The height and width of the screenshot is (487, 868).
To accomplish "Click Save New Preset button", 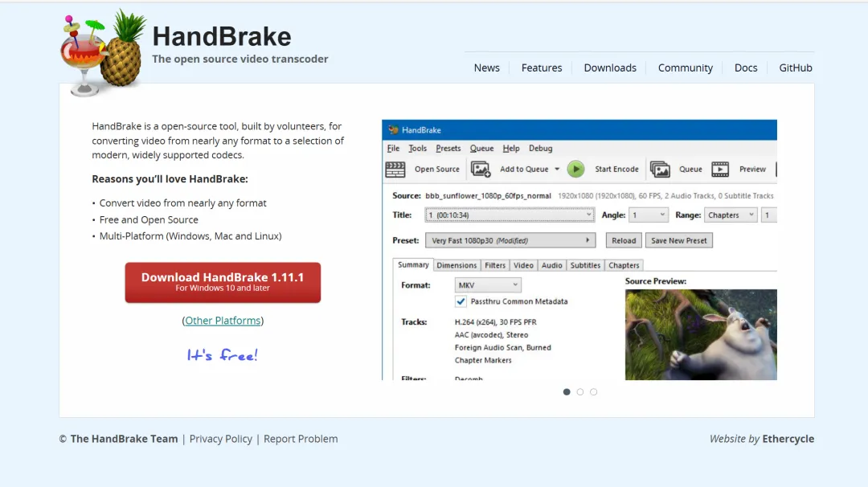I will [678, 241].
